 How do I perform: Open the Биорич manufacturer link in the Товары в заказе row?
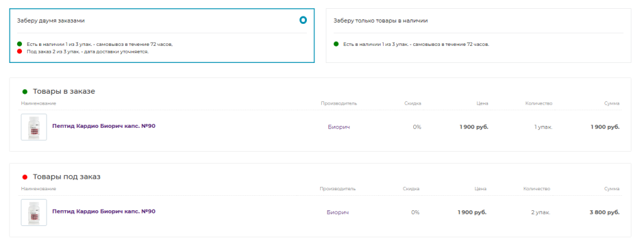339,127
